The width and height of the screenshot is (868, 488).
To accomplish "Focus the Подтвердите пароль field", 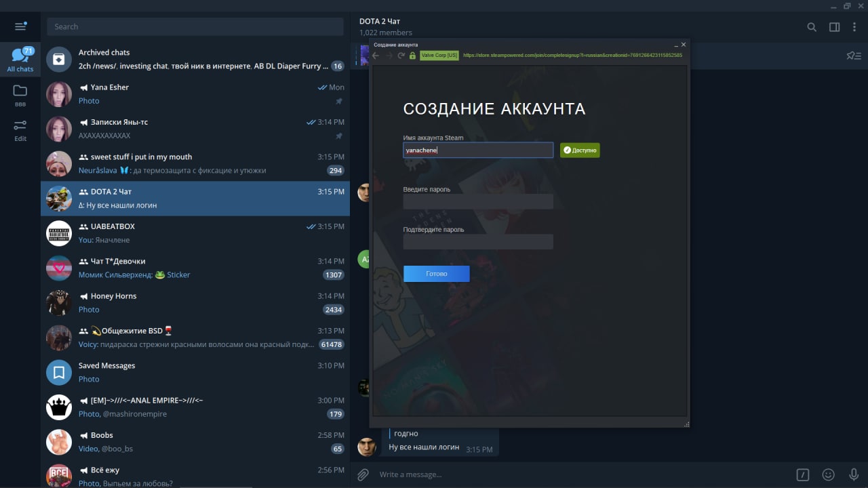I will [478, 241].
